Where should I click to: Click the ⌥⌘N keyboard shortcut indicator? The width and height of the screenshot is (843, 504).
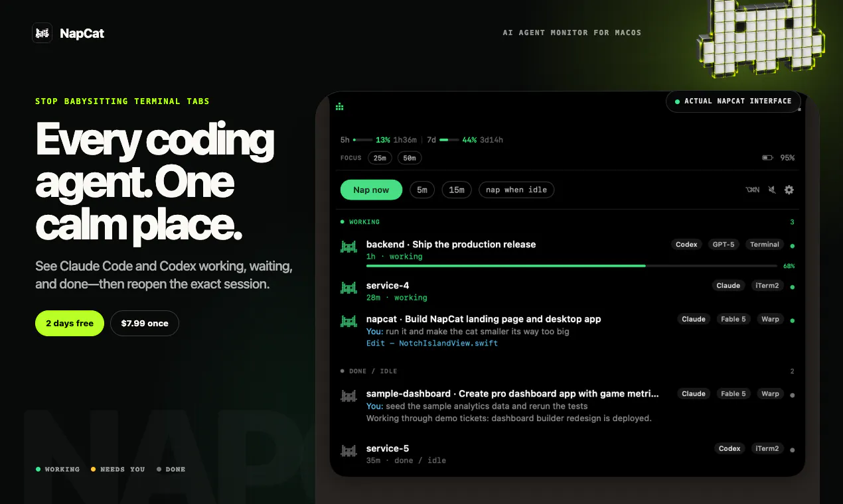tap(752, 190)
